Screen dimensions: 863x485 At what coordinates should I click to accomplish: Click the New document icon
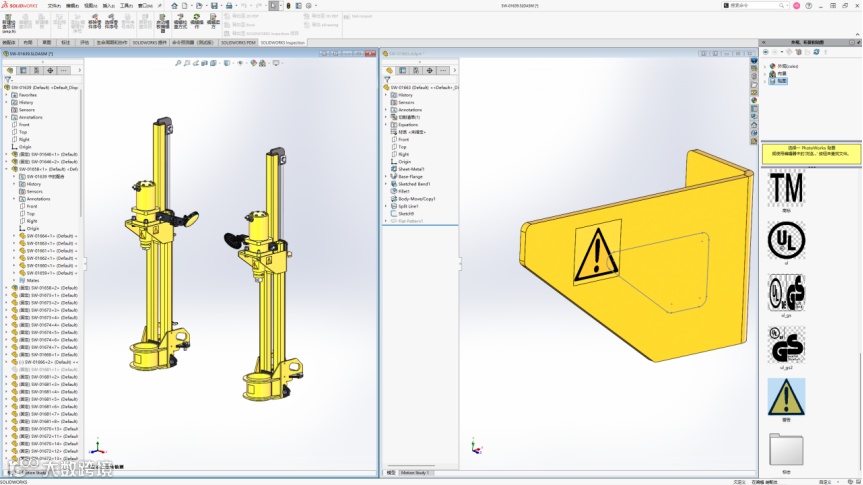point(185,6)
